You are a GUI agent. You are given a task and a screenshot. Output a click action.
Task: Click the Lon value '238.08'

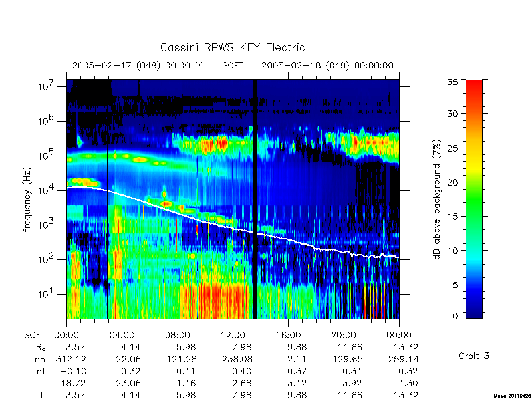(x=237, y=359)
